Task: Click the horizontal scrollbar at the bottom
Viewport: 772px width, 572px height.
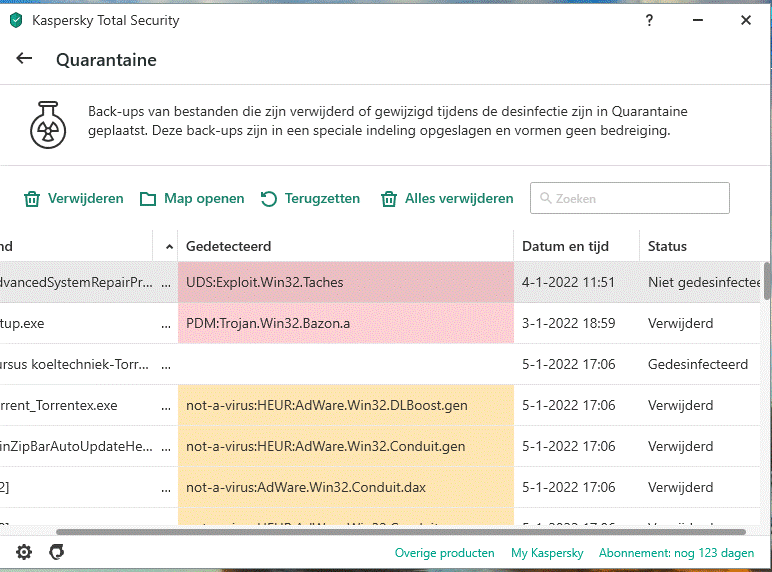Action: pos(400,532)
